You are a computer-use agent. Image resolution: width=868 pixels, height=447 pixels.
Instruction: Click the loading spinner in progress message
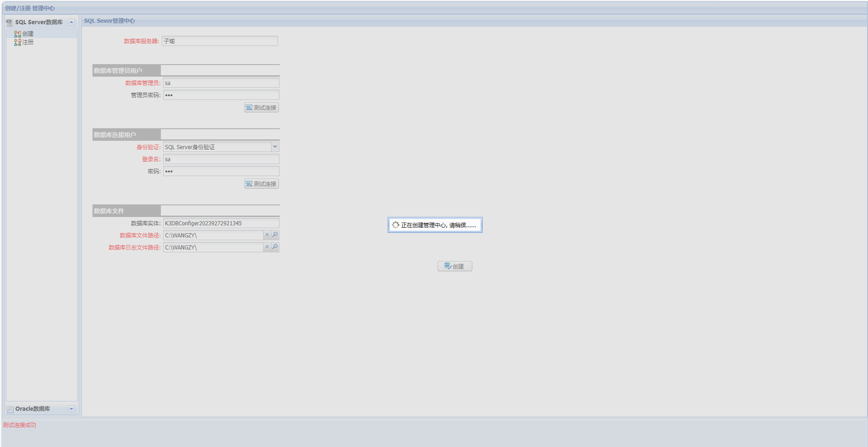[x=396, y=225]
